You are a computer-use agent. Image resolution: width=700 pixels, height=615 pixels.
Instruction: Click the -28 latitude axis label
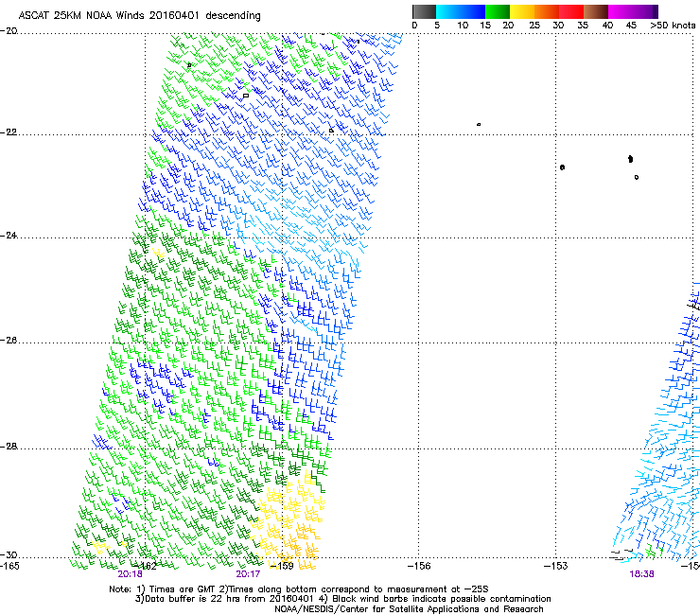tap(9, 447)
